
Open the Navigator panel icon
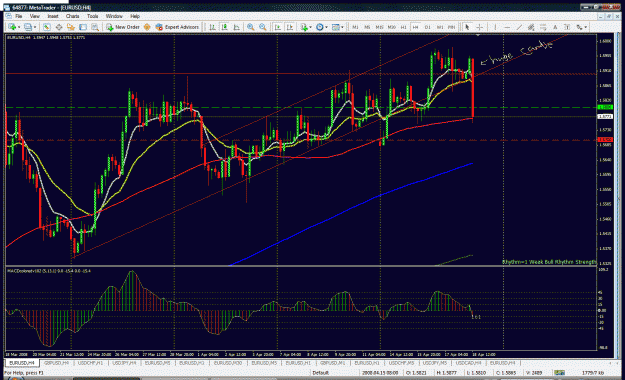click(x=71, y=27)
